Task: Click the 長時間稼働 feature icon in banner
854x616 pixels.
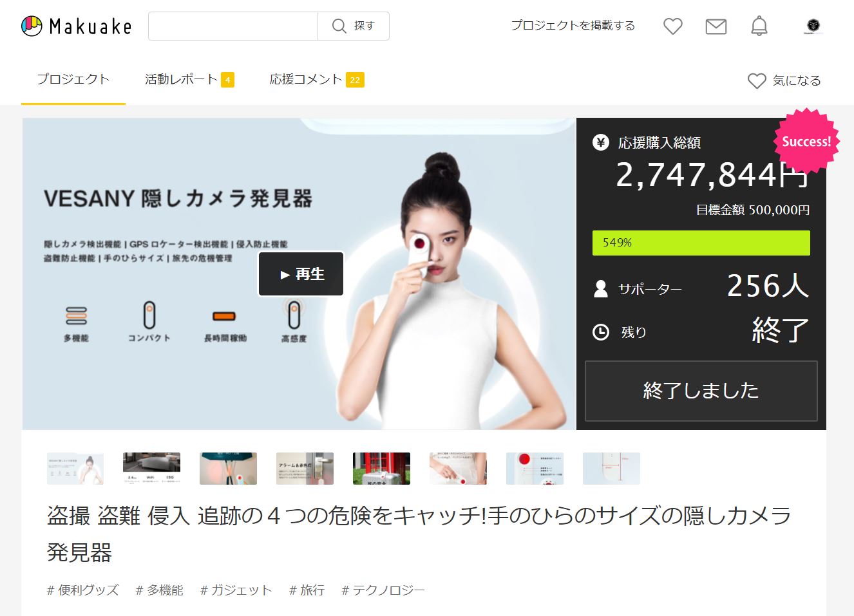Action: 224,316
